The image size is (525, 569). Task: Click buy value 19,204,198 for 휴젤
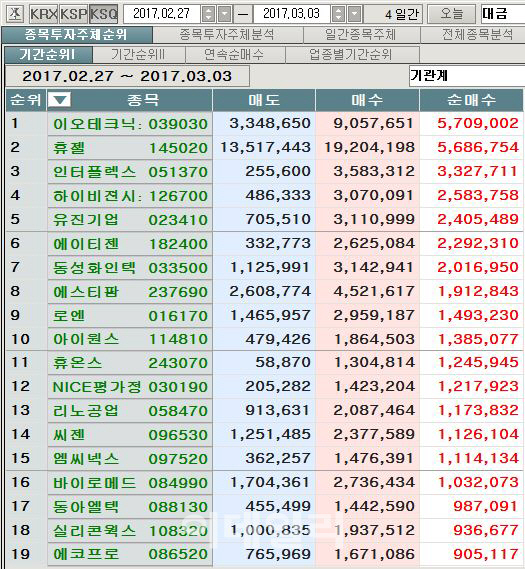369,147
